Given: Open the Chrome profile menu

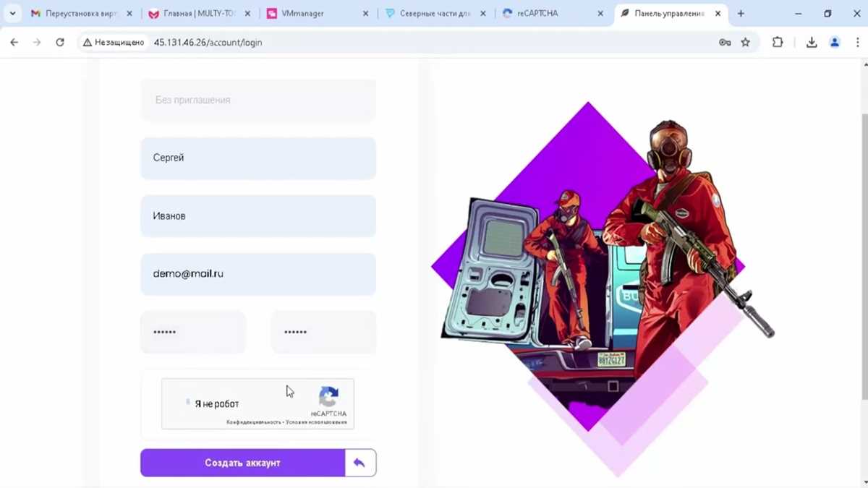Looking at the screenshot, I should point(835,43).
